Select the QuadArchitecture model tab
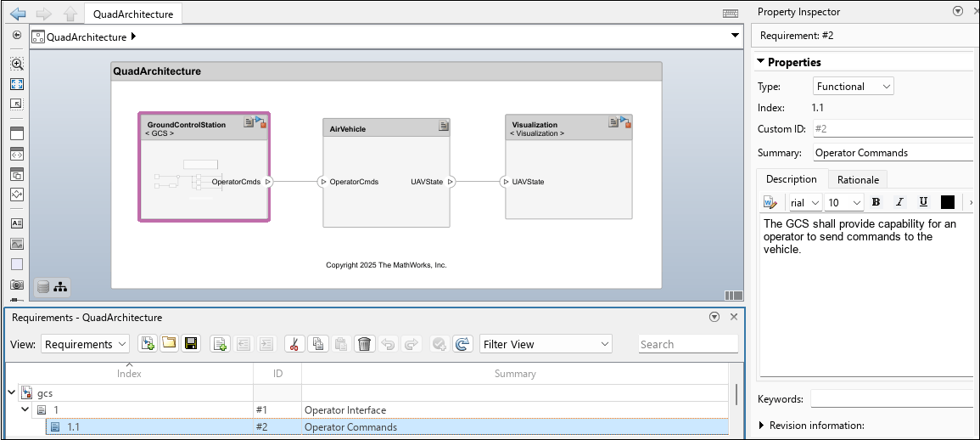The width and height of the screenshot is (980, 440). pos(133,13)
